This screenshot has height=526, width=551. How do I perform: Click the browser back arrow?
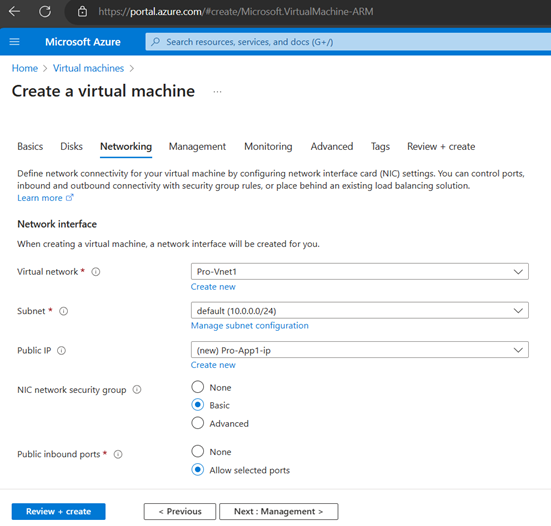(14, 12)
